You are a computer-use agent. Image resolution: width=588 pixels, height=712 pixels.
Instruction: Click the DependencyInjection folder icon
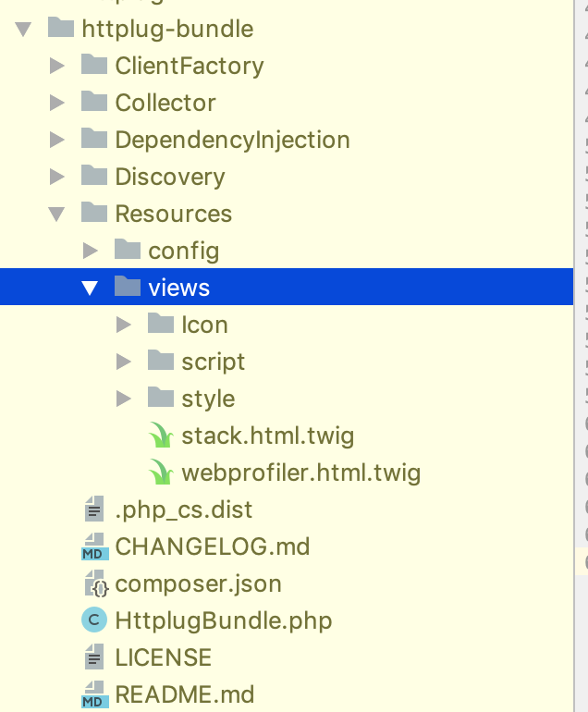(94, 138)
